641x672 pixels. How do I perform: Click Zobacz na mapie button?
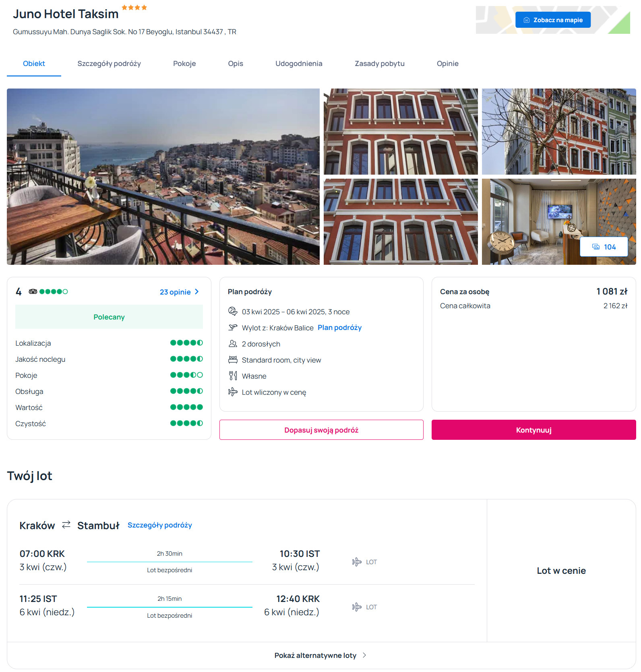[x=553, y=20]
